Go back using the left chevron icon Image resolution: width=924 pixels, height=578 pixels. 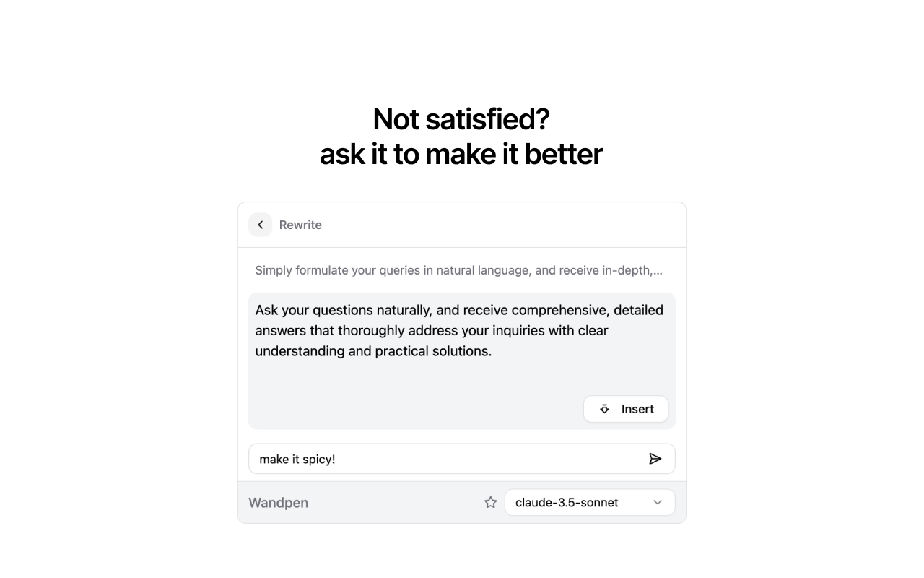pos(261,225)
